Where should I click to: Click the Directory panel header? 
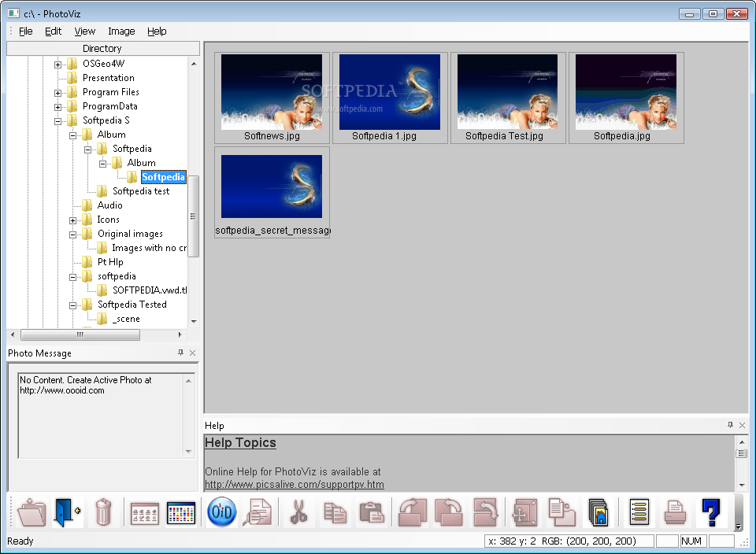[102, 48]
